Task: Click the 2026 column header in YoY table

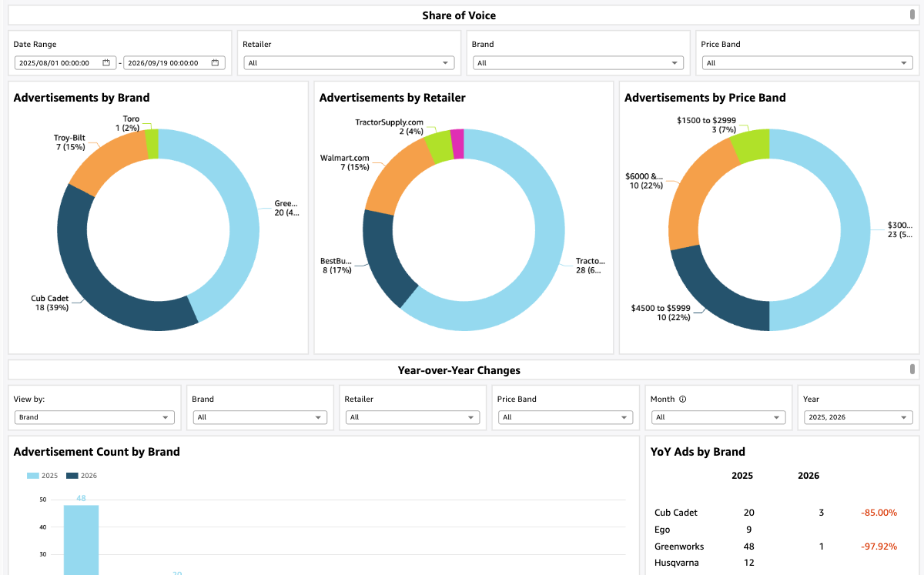Action: (808, 476)
